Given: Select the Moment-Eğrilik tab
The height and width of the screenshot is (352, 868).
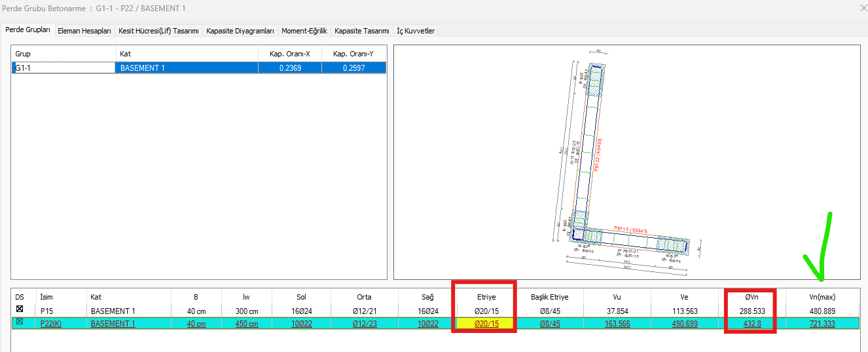Looking at the screenshot, I should click(x=304, y=31).
